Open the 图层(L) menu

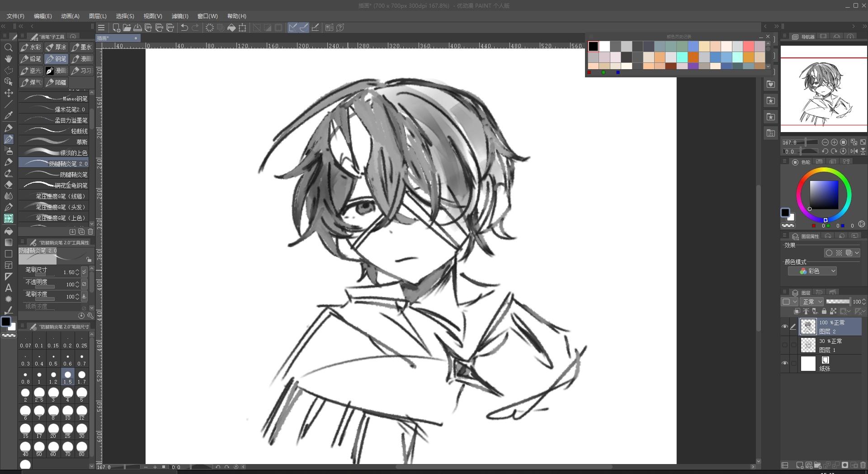(x=98, y=16)
